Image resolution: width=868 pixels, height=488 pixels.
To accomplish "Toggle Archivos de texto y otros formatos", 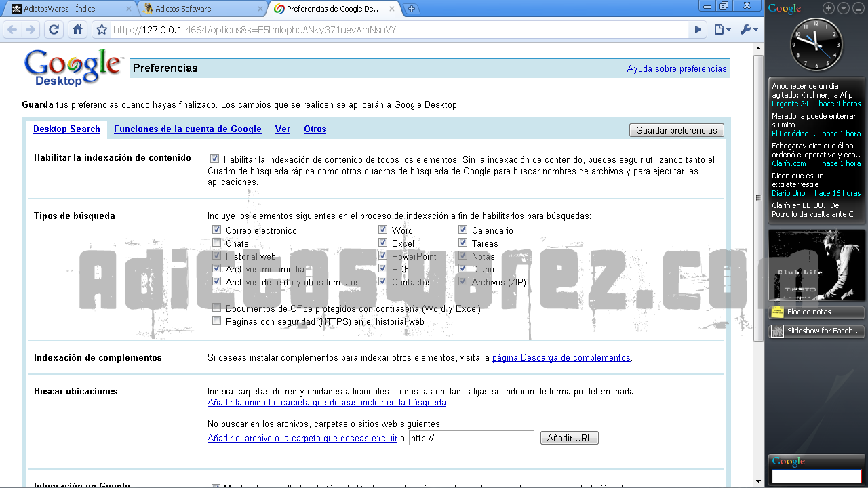I will [217, 281].
